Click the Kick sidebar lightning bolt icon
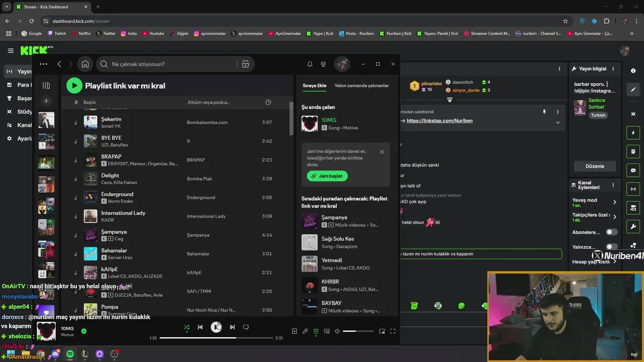The height and width of the screenshot is (362, 644). coord(633,133)
